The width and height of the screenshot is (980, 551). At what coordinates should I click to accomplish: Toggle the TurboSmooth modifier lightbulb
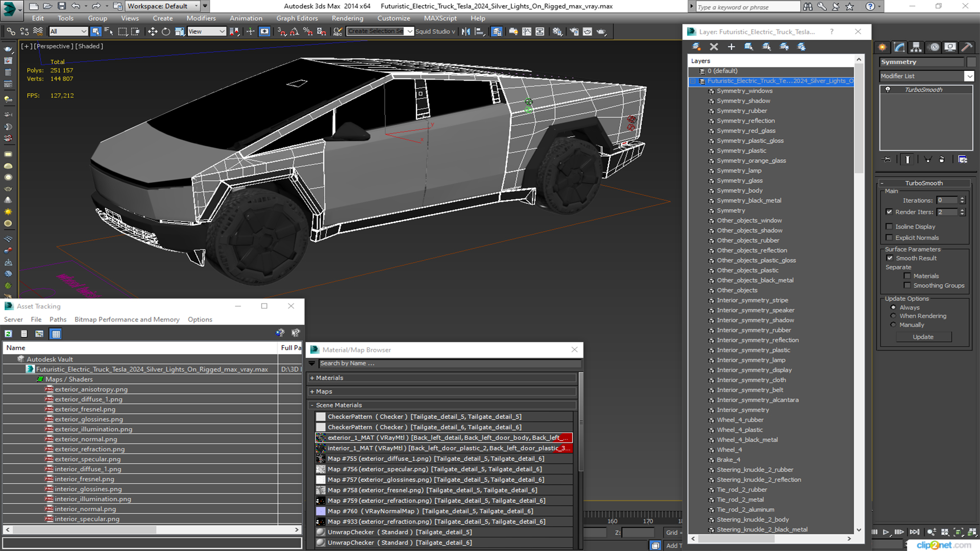click(x=888, y=90)
